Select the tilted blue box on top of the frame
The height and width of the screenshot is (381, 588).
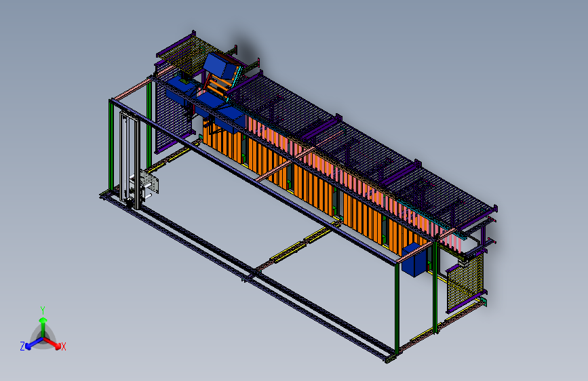(x=222, y=66)
